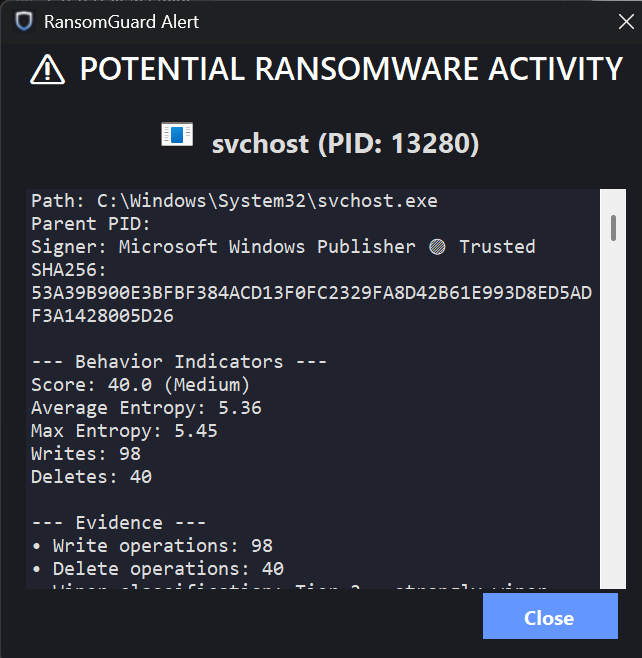Click the SHA256 hash value first line
642x658 pixels.
click(x=311, y=293)
